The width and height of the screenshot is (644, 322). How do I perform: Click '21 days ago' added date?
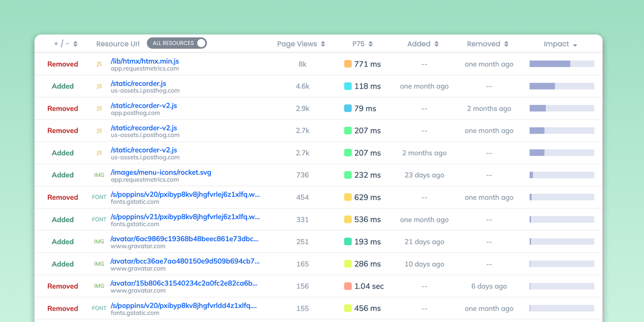click(x=425, y=241)
